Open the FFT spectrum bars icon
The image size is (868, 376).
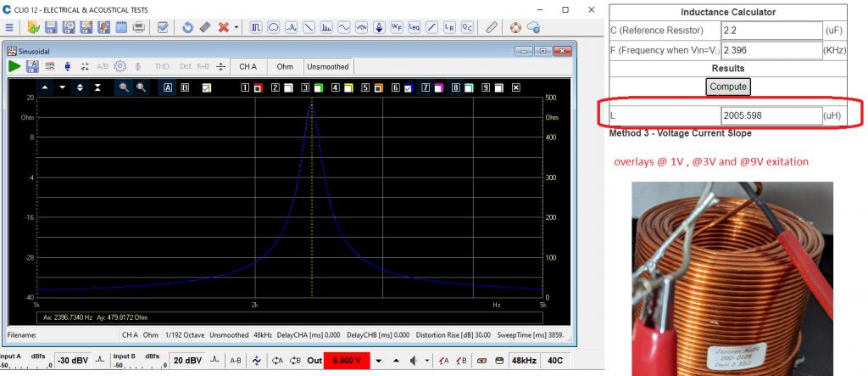[326, 27]
